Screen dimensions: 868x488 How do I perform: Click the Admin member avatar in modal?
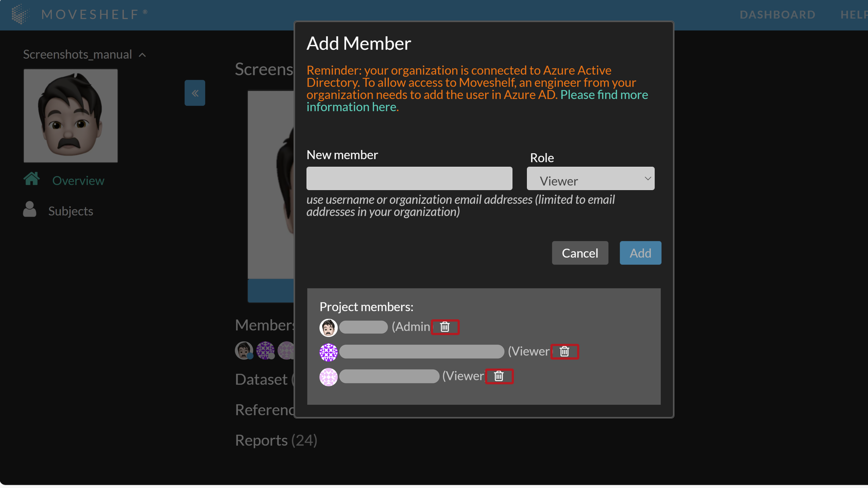tap(328, 327)
